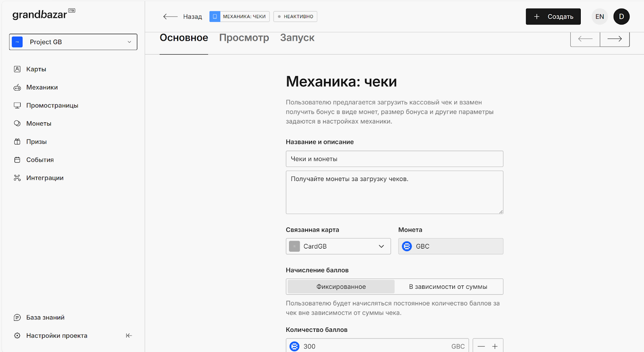The image size is (644, 352).
Task: Click the Начисление баллов label
Action: pos(317,270)
